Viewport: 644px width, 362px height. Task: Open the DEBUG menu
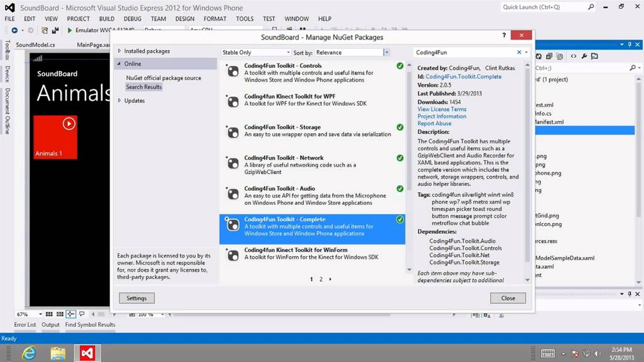[132, 19]
